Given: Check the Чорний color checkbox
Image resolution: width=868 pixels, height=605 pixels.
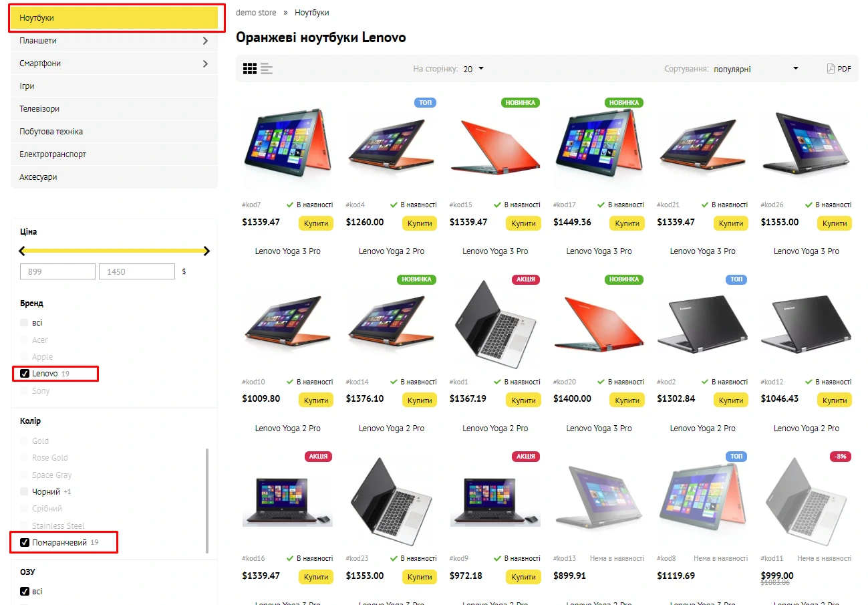Looking at the screenshot, I should 25,491.
